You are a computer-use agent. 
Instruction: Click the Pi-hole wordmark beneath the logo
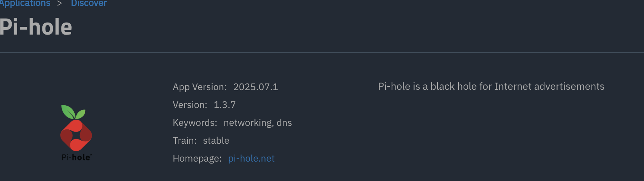click(x=76, y=157)
